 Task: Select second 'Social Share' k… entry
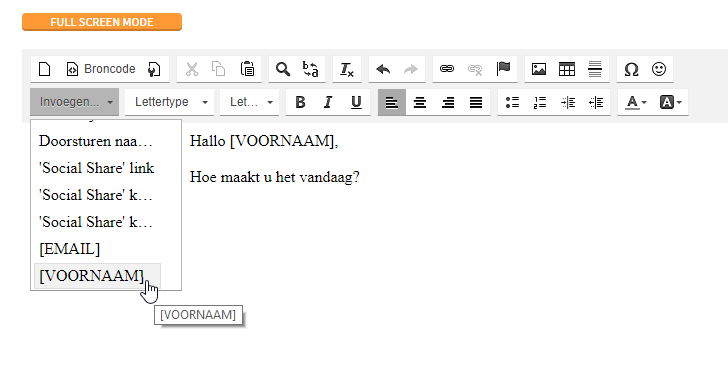click(98, 222)
